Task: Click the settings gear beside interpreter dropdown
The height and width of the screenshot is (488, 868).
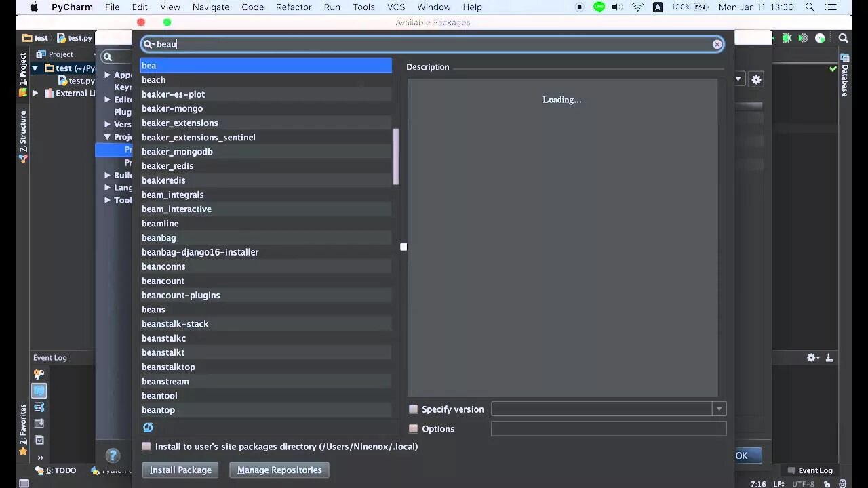Action: tap(756, 79)
